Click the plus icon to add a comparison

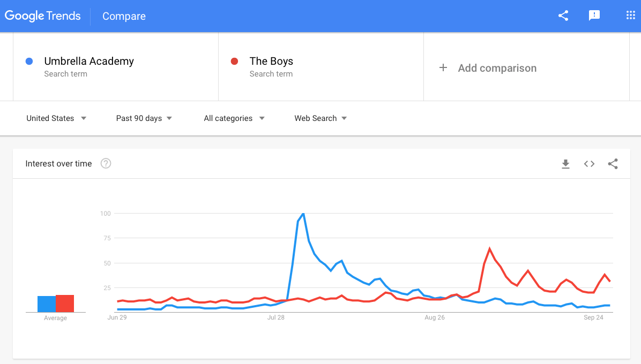coord(443,68)
